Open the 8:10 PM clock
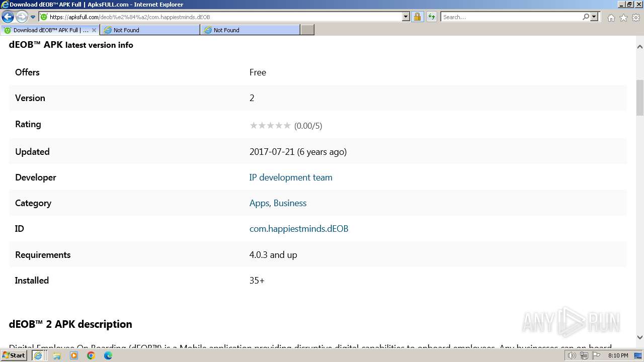The width and height of the screenshot is (644, 362). click(x=618, y=355)
